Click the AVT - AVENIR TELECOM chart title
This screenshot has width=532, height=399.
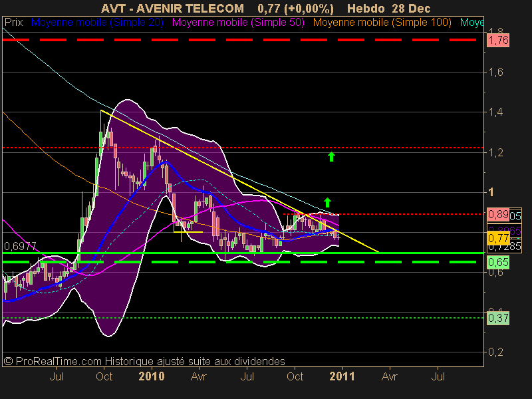click(x=172, y=8)
